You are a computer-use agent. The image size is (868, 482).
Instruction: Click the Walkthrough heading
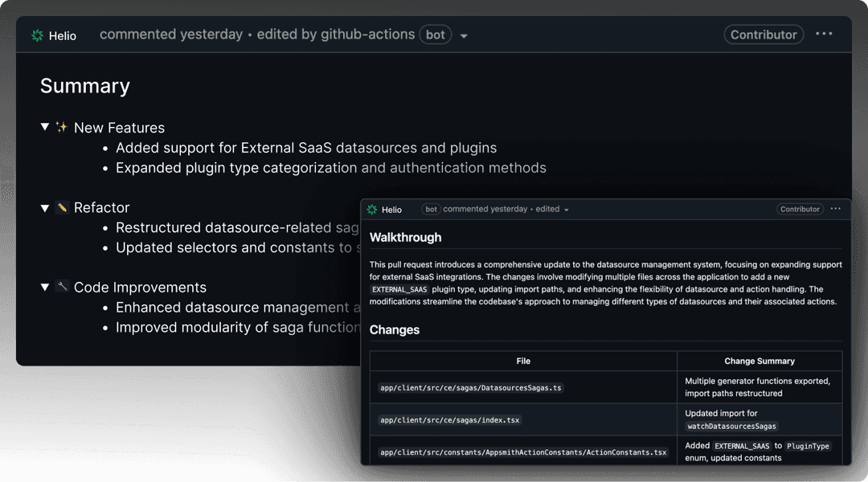405,238
